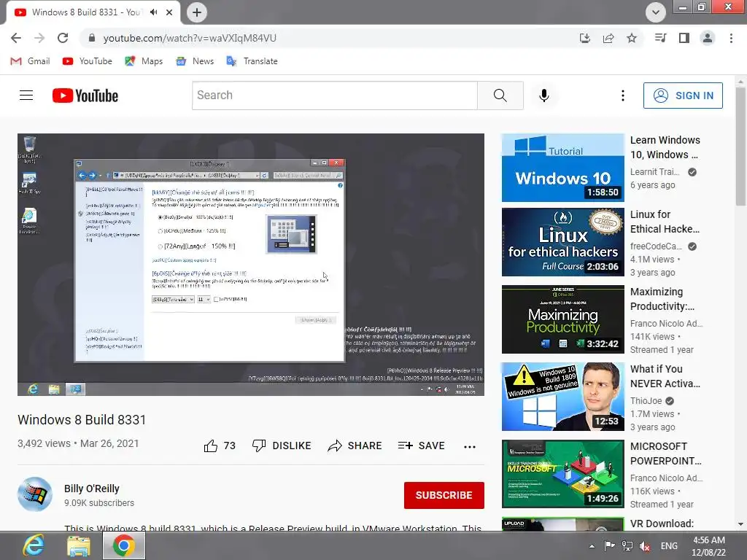Open the taskbar clock and date
747x560 pixels.
click(709, 546)
